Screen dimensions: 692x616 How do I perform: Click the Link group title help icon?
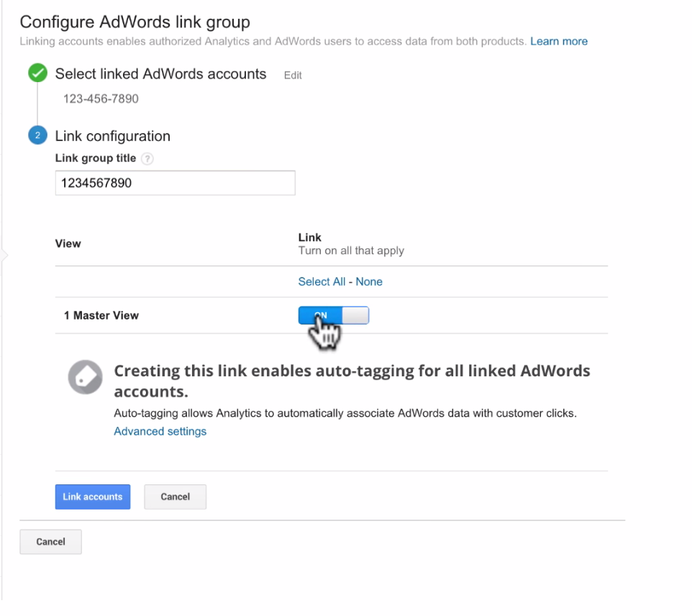pyautogui.click(x=147, y=158)
